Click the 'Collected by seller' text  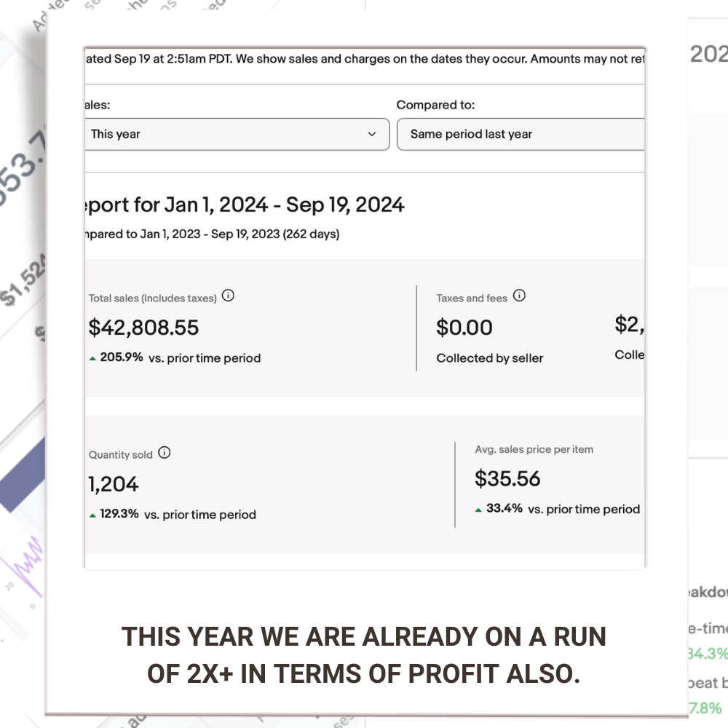click(x=490, y=358)
